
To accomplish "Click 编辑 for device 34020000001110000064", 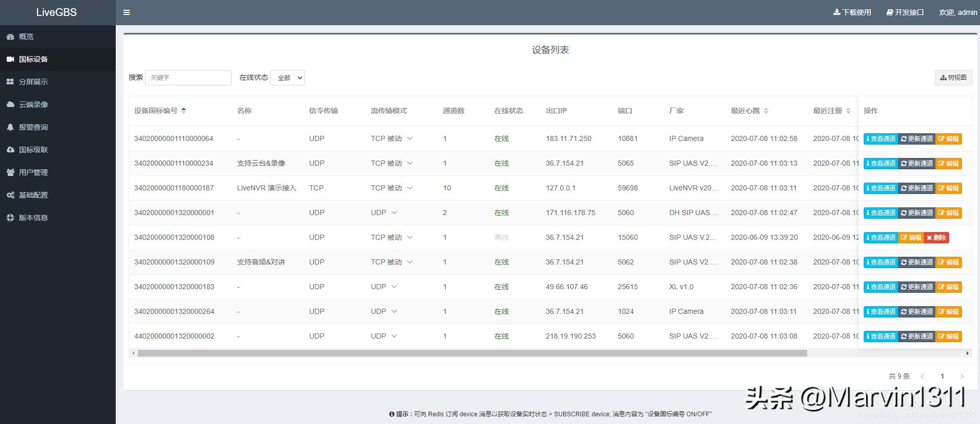I will [x=949, y=138].
